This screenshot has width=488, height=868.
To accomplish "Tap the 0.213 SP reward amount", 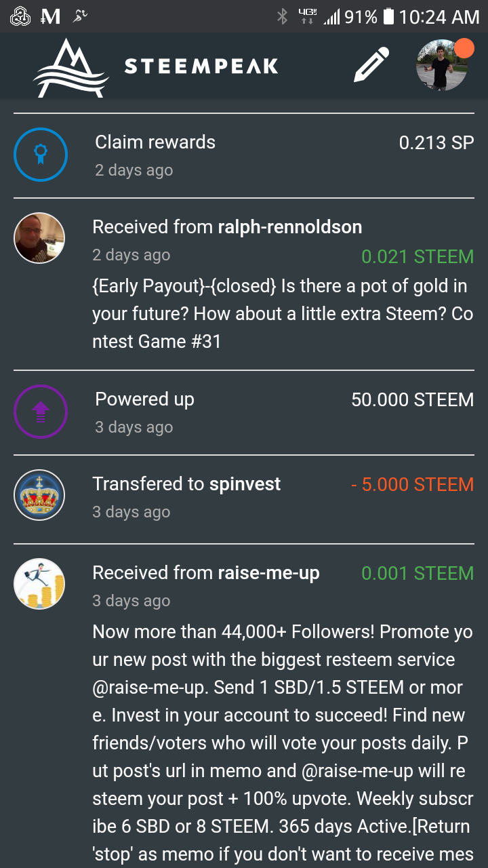I will point(436,143).
